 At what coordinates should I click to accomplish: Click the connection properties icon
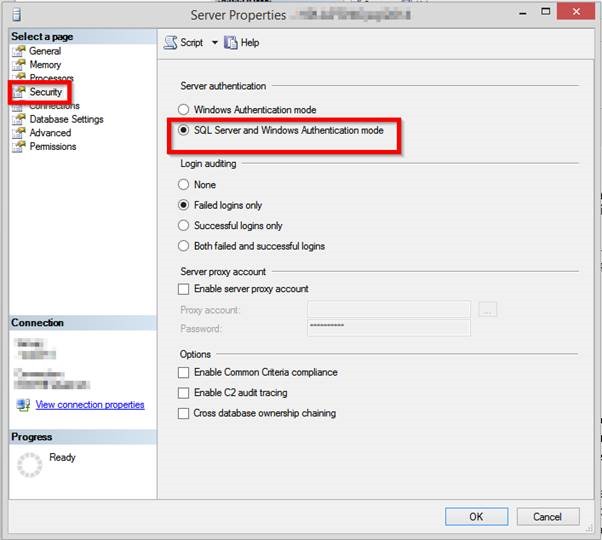pos(23,405)
